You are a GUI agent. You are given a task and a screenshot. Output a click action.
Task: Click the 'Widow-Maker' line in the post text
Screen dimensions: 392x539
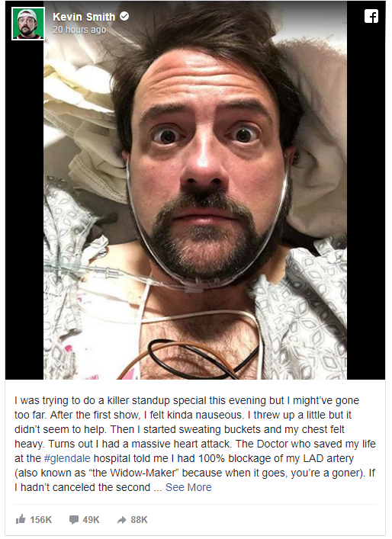pyautogui.click(x=195, y=473)
